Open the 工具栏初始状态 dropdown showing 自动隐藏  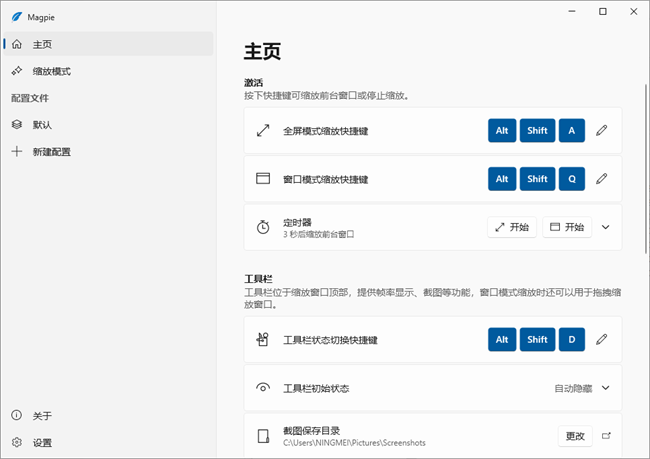point(581,388)
